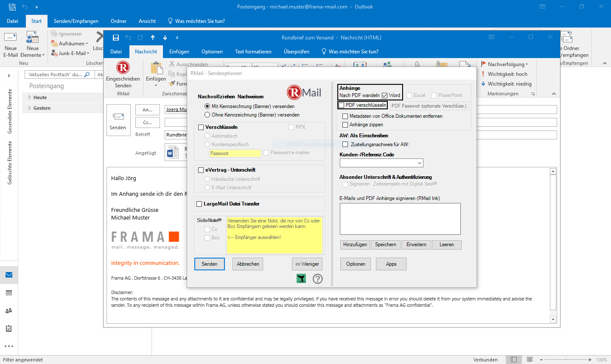
Task: Click Abbrechen button
Action: (x=248, y=264)
